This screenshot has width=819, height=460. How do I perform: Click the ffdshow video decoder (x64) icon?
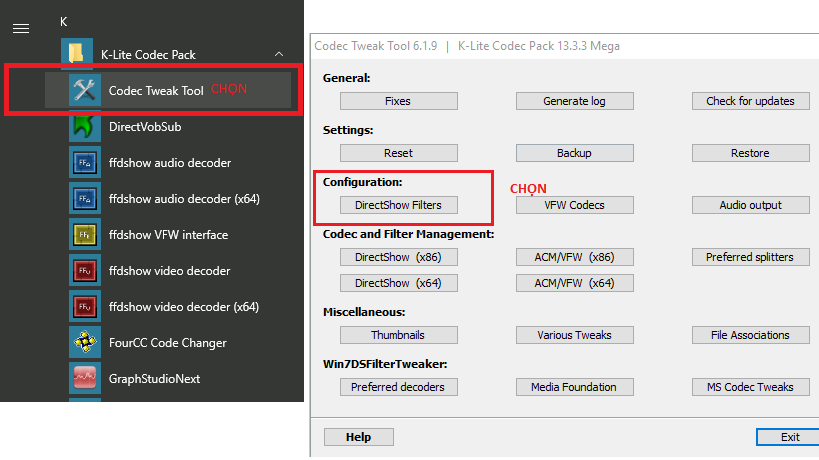85,306
